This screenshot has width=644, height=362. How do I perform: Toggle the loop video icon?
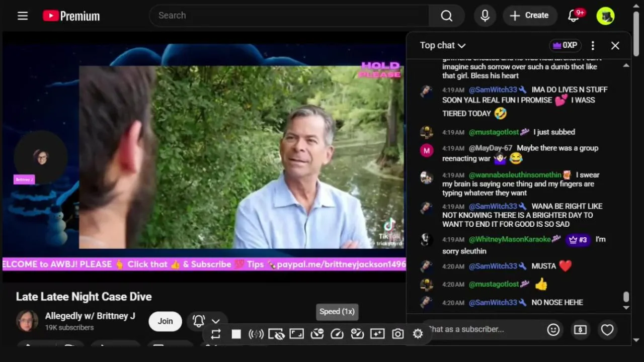click(216, 334)
